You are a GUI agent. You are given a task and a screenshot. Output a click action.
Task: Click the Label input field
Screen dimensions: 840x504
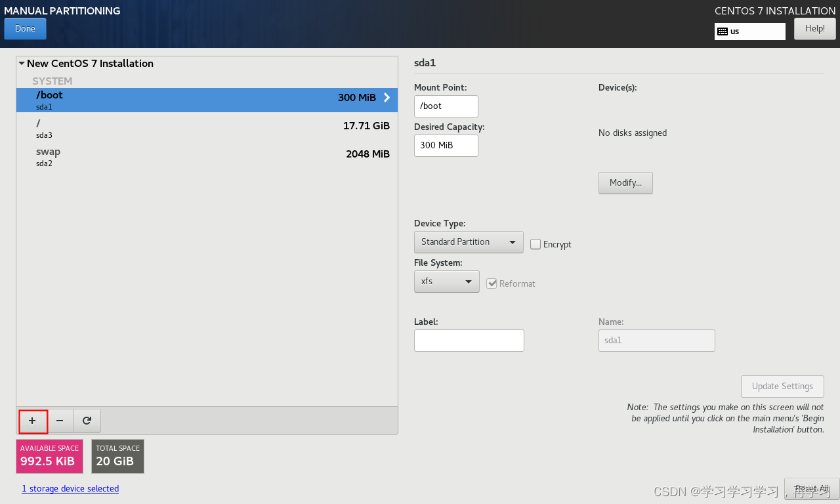(x=469, y=341)
